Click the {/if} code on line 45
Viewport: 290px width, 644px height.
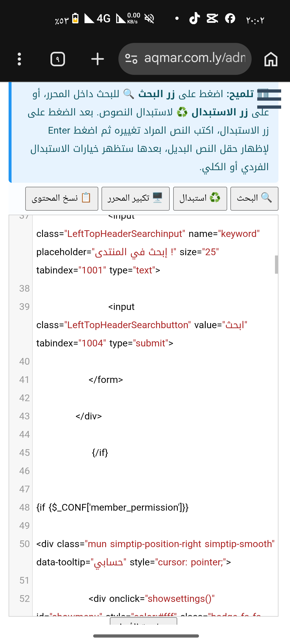[x=100, y=453]
